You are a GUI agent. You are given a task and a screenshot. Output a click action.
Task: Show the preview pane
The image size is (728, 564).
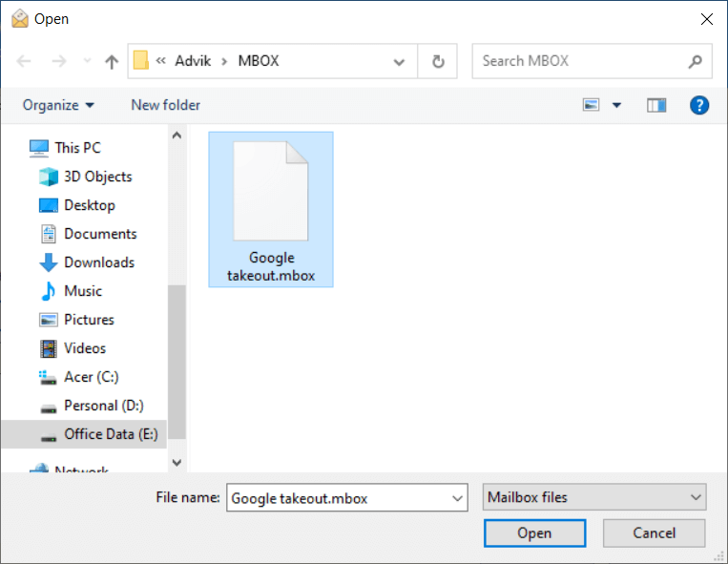(x=656, y=105)
